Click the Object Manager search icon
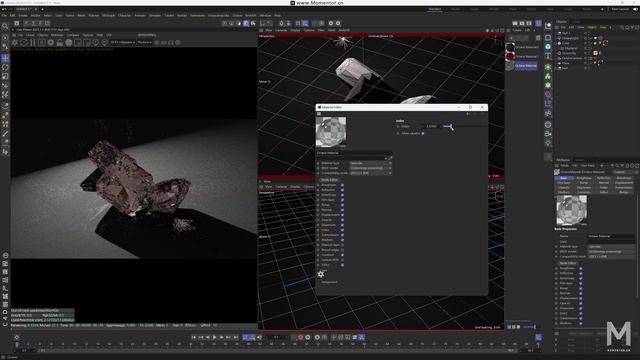The width and height of the screenshot is (640, 360). (622, 27)
